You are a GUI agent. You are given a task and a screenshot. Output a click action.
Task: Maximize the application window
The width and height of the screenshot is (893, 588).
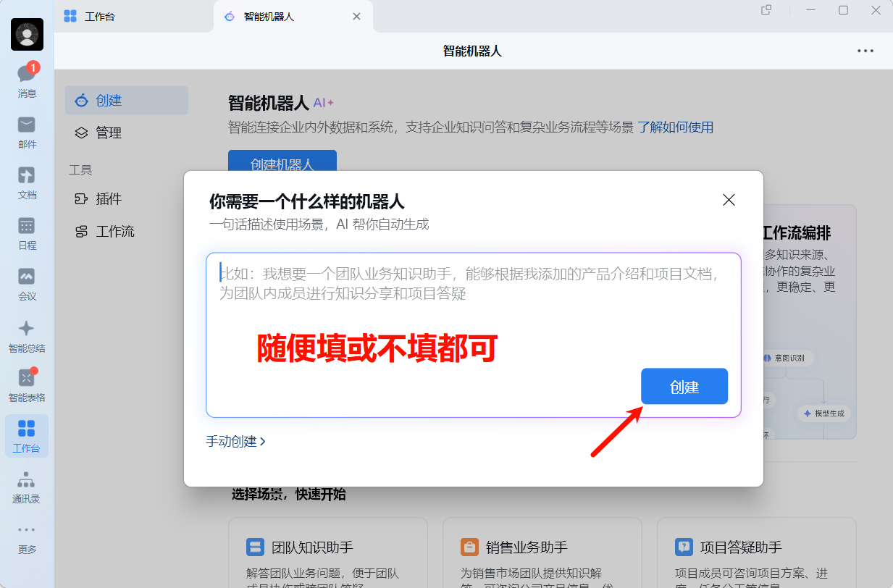click(843, 10)
